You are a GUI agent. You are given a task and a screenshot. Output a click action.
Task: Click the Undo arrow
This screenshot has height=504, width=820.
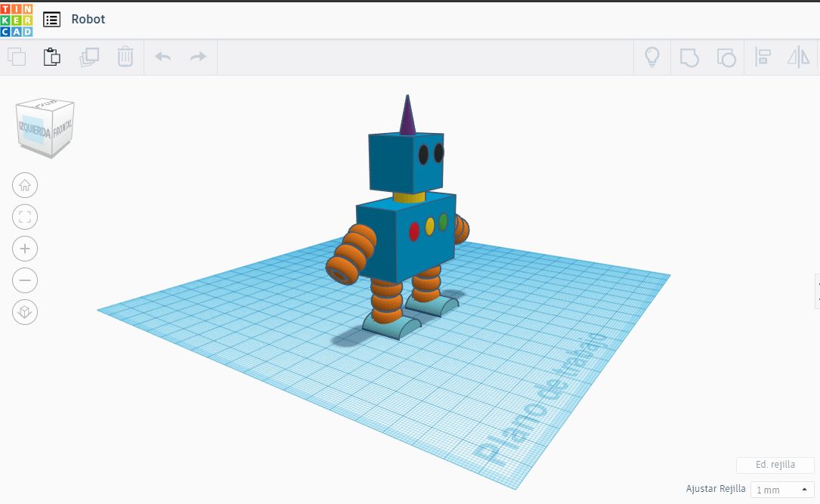click(x=163, y=57)
